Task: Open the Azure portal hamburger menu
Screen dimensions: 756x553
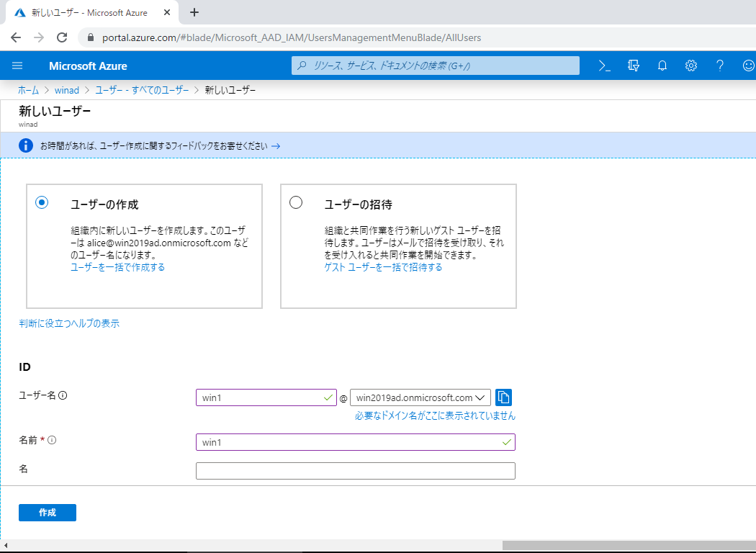Action: pos(17,66)
